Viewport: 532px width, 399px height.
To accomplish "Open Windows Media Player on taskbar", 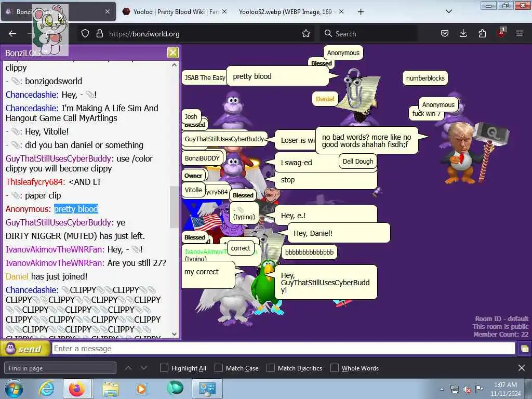I will click(x=142, y=389).
